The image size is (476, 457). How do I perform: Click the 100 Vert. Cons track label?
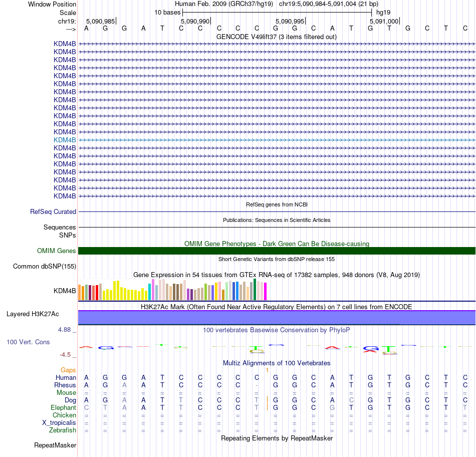[x=28, y=342]
